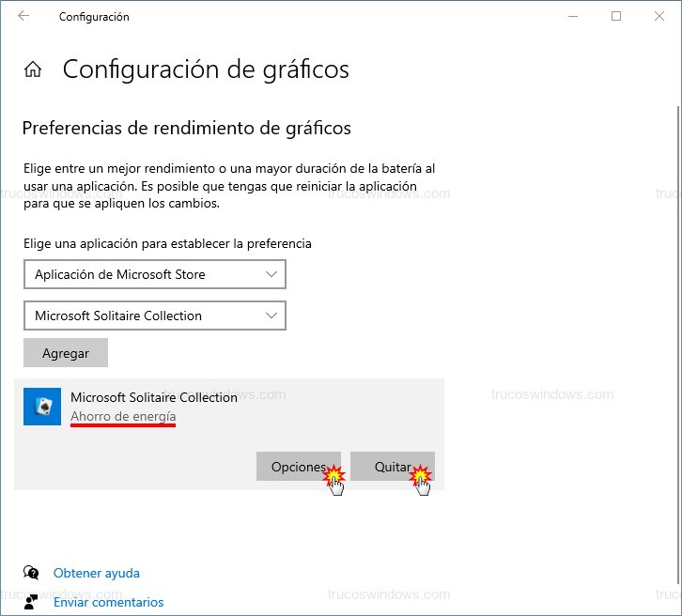This screenshot has height=616, width=682.
Task: Click the feedback person icon
Action: (31, 602)
